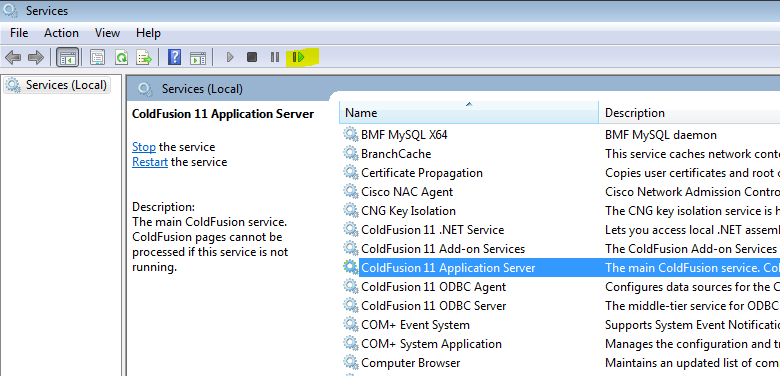Click the Description column header
The image size is (780, 376).
click(689, 113)
